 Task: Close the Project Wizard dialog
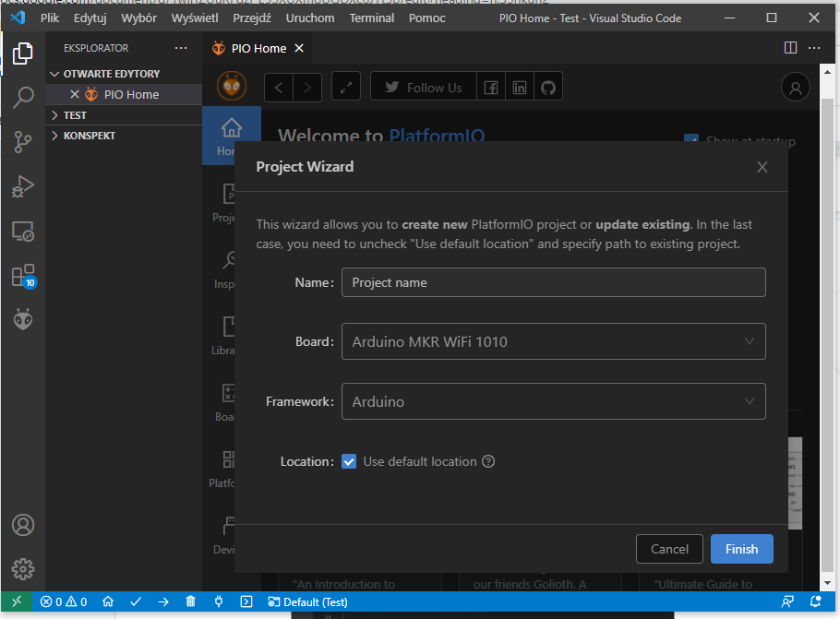pyautogui.click(x=762, y=167)
